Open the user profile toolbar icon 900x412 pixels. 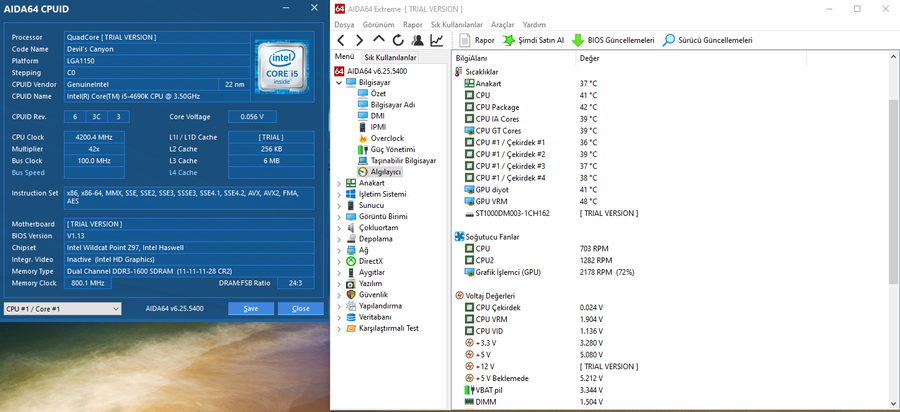pos(417,40)
